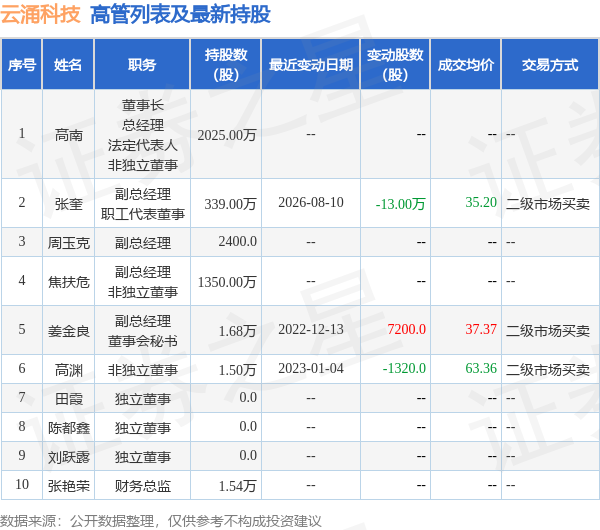Click the 高管列表及最新持股 heading
Viewport: 600px width, 530px height.
181,15
